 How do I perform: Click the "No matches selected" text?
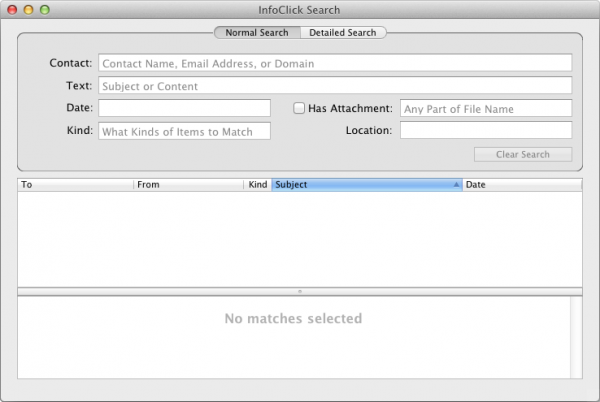tap(293, 318)
